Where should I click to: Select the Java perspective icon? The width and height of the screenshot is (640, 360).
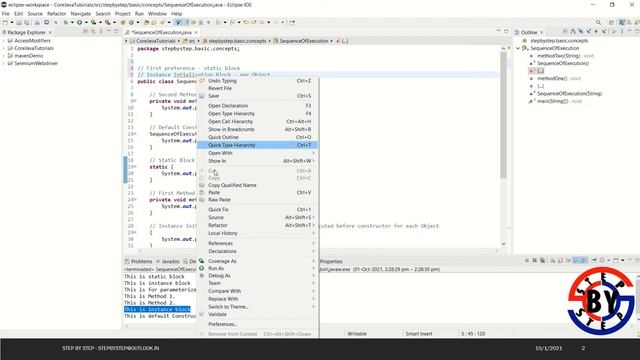point(622,22)
